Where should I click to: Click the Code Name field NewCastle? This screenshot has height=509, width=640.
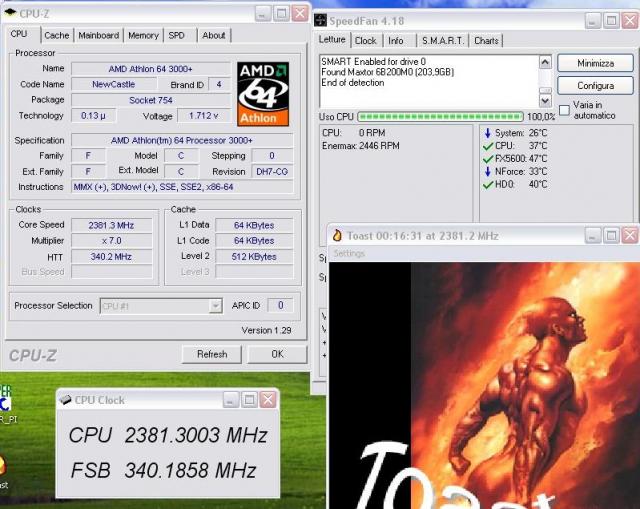click(x=113, y=84)
